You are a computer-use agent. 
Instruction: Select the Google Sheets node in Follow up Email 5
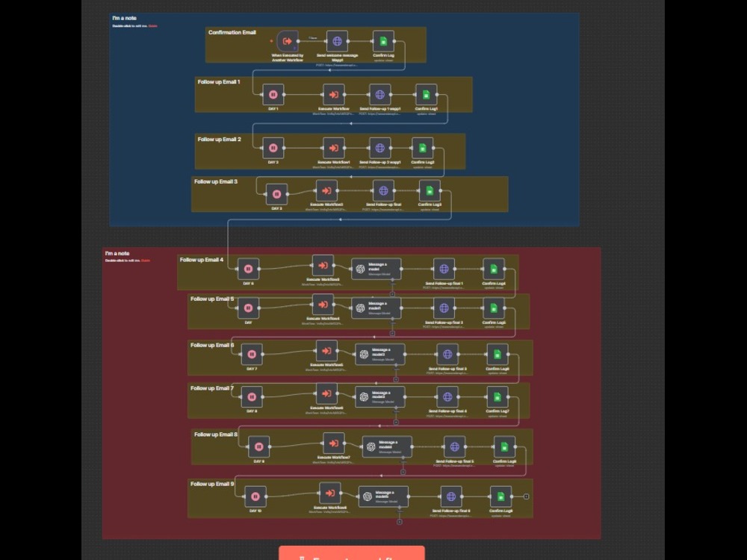point(494,308)
